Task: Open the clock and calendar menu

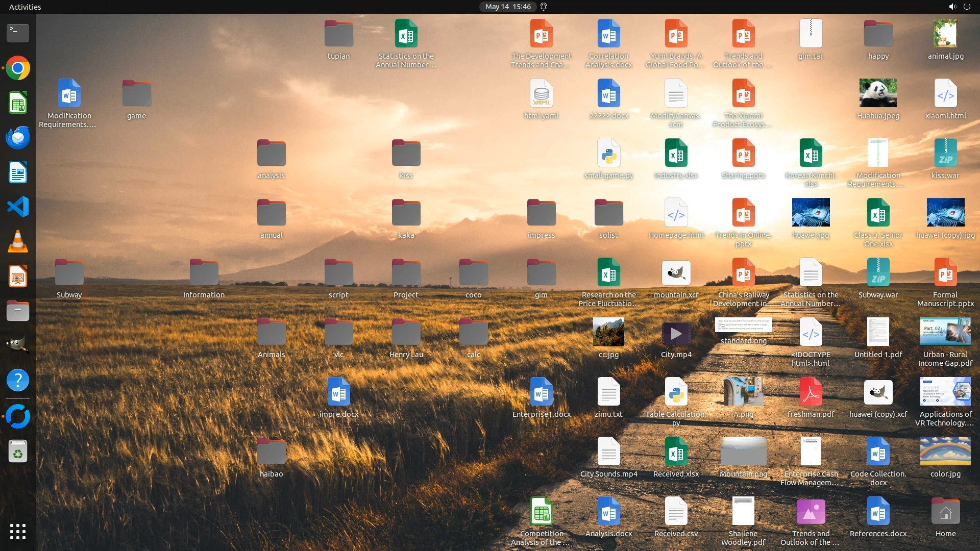Action: pos(508,7)
